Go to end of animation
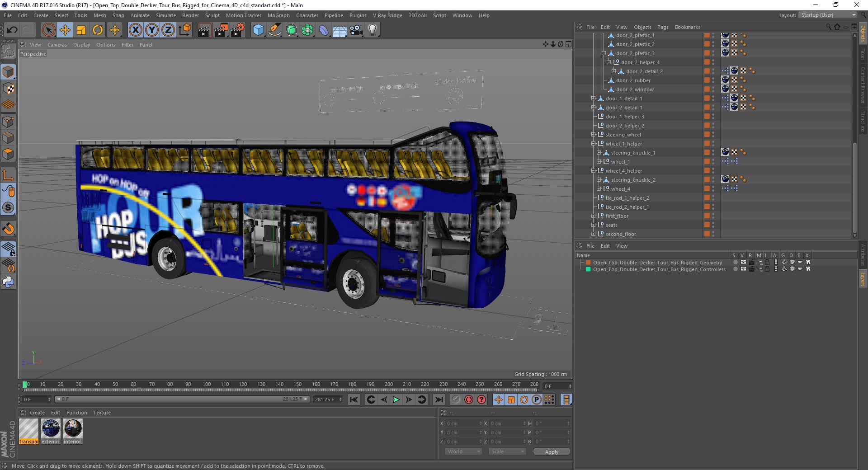This screenshot has width=868, height=470. [439, 399]
